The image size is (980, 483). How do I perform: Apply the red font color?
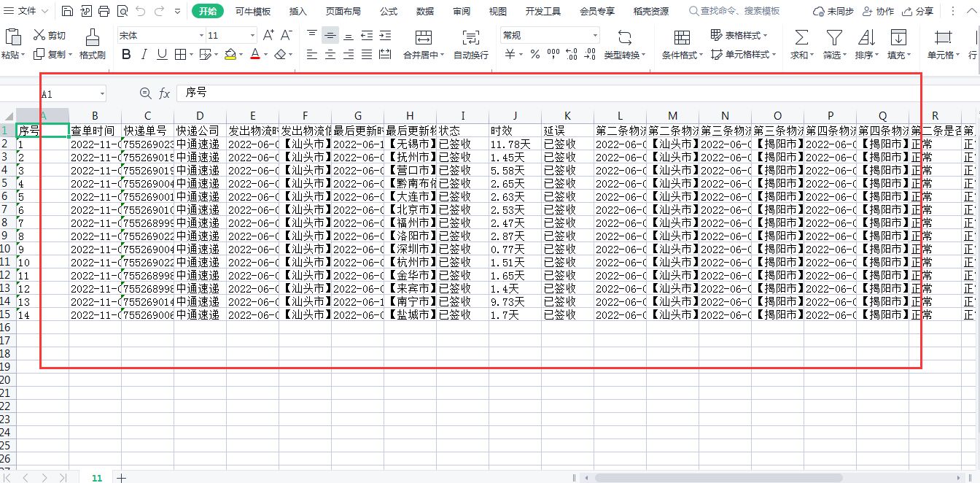point(254,55)
